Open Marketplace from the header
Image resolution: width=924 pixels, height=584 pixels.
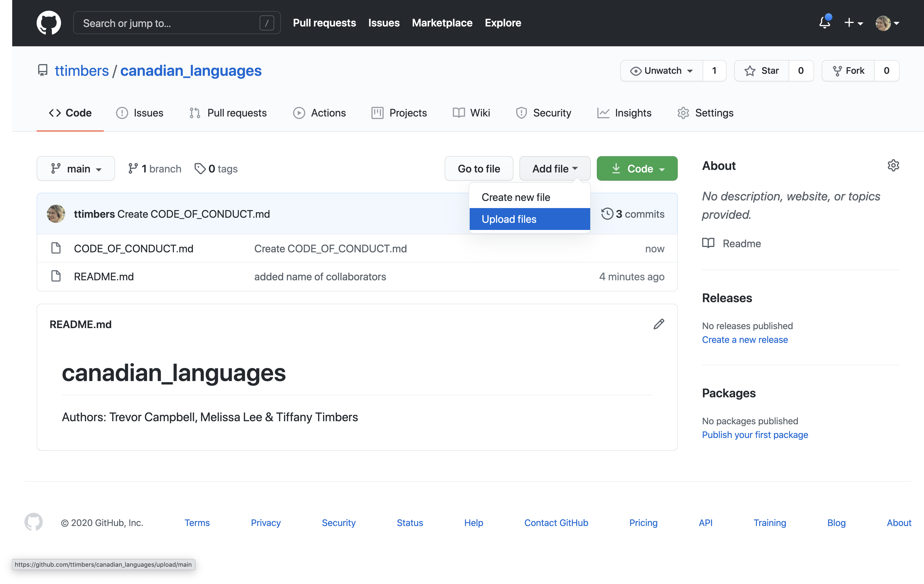pos(442,23)
